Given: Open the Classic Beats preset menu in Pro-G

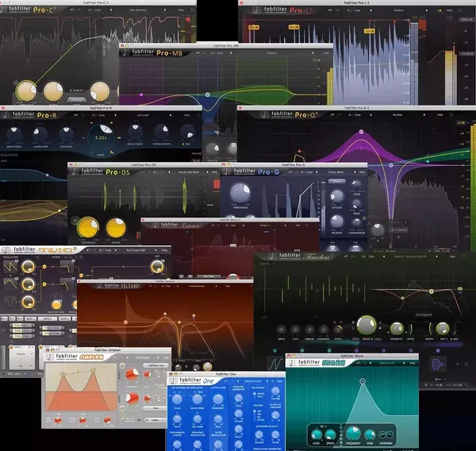Looking at the screenshot, I should click(x=336, y=172).
